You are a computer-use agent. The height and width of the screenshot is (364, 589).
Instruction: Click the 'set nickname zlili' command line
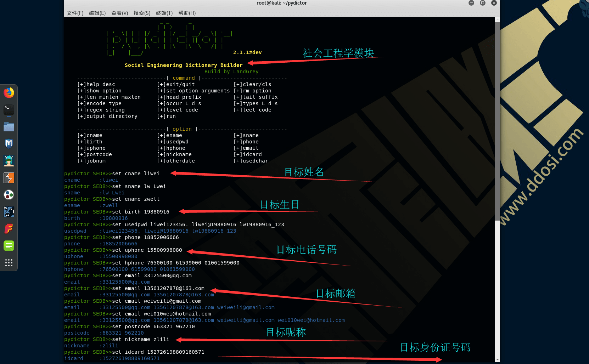point(141,339)
